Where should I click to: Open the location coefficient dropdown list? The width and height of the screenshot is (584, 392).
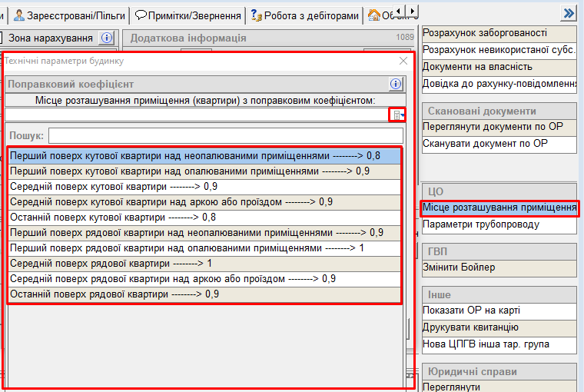click(397, 115)
